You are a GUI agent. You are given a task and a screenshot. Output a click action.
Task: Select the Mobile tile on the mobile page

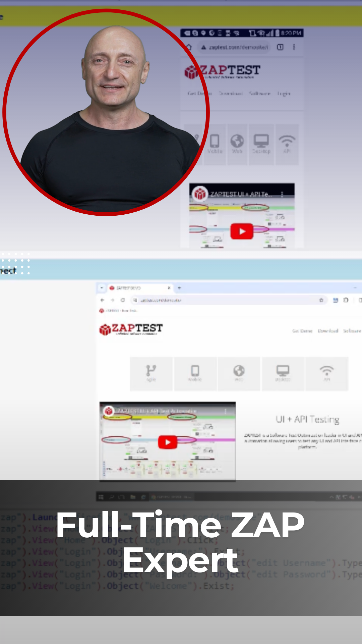tap(215, 145)
